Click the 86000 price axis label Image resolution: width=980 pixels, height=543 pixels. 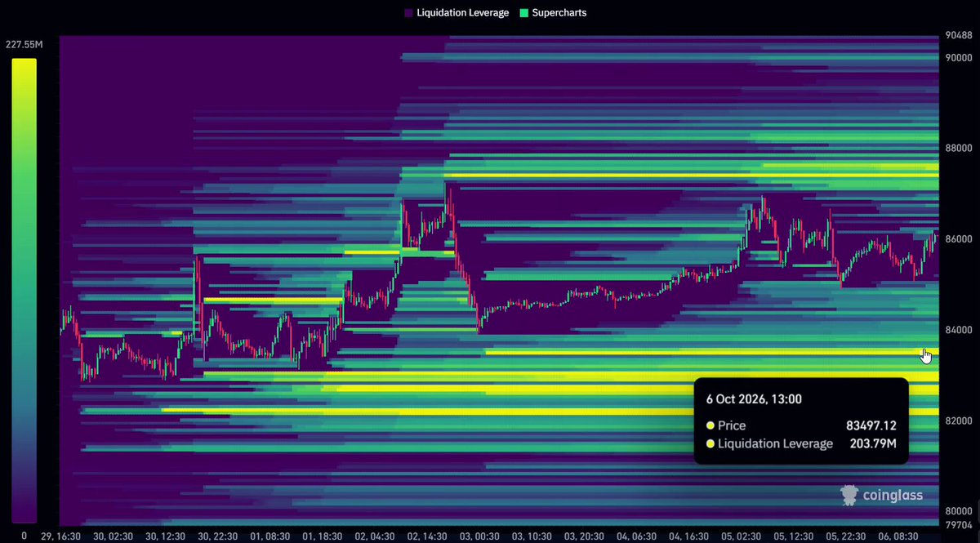coord(957,239)
